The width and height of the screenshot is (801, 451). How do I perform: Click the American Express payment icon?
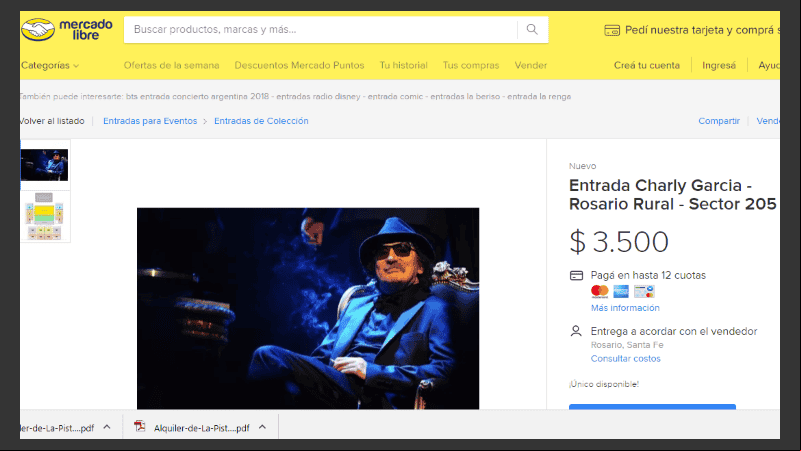click(621, 292)
